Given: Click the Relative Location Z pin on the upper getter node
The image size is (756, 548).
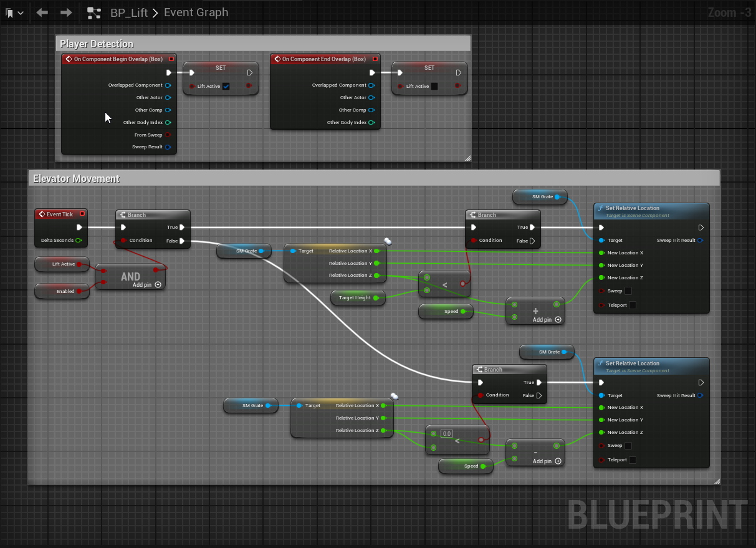Looking at the screenshot, I should click(x=376, y=275).
